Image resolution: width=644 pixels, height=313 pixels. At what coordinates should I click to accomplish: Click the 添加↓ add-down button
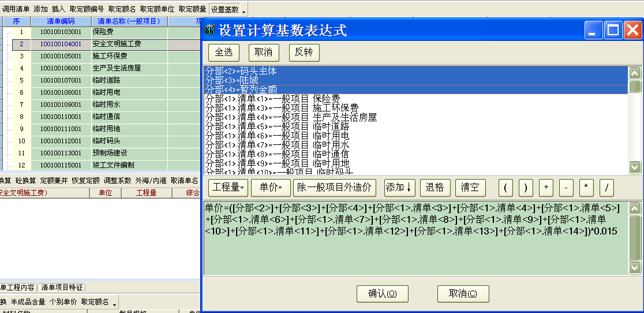tap(399, 188)
